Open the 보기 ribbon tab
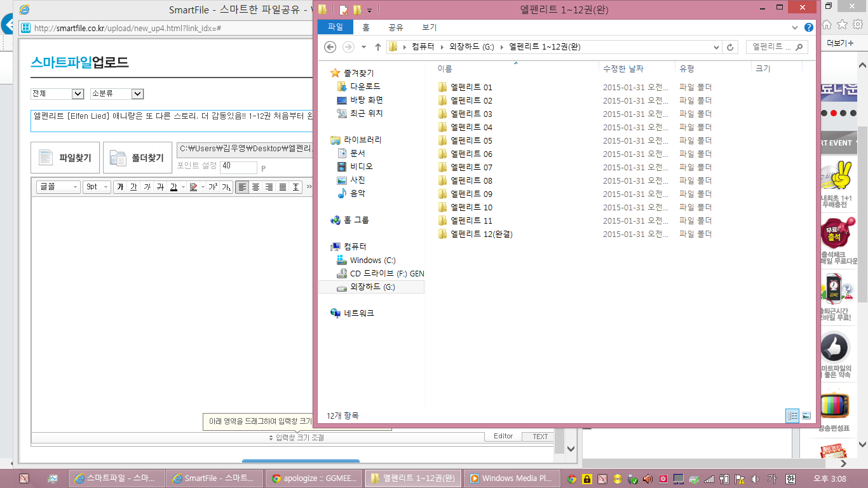Viewport: 868px width, 488px height. (429, 27)
